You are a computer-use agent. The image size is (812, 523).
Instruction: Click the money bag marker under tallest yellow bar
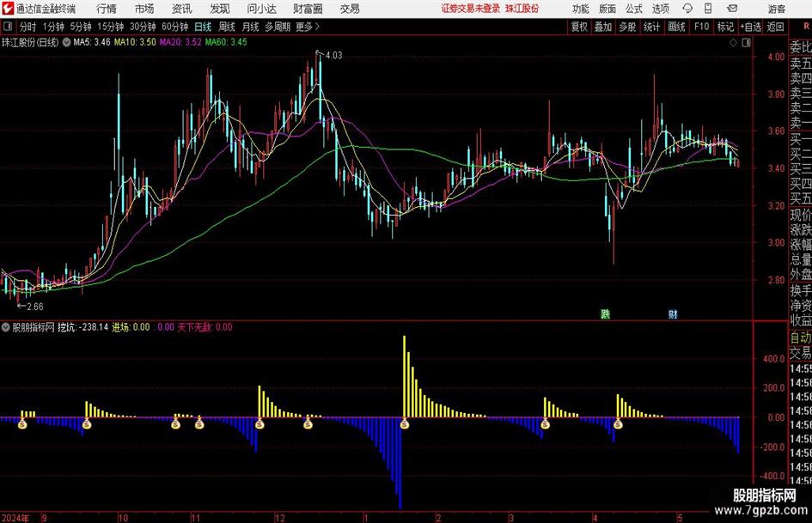pyautogui.click(x=405, y=424)
